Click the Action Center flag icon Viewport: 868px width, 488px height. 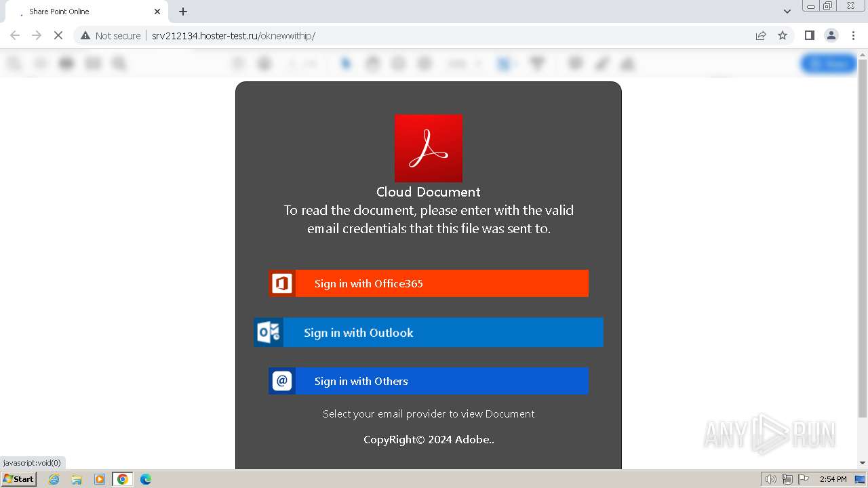tap(803, 479)
